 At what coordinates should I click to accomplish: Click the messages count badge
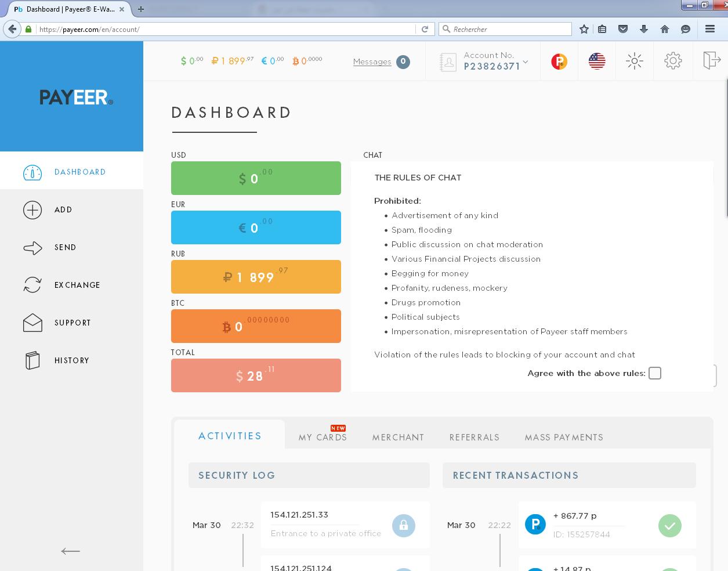403,62
